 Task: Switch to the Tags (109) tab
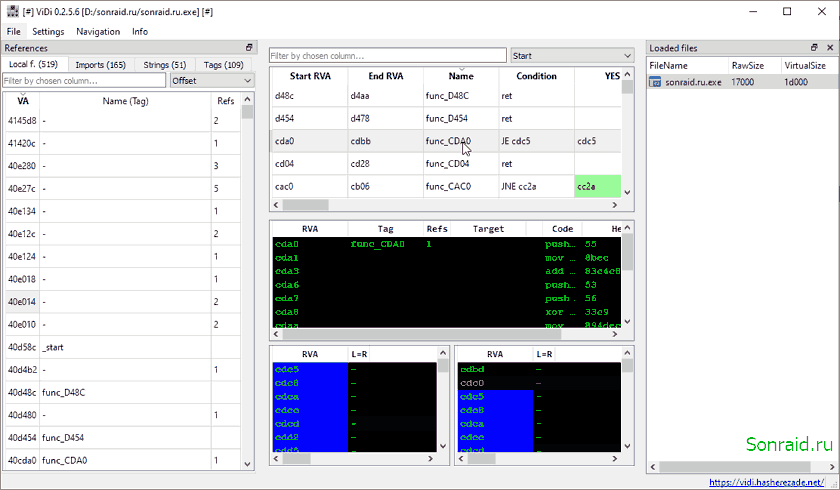[223, 65]
